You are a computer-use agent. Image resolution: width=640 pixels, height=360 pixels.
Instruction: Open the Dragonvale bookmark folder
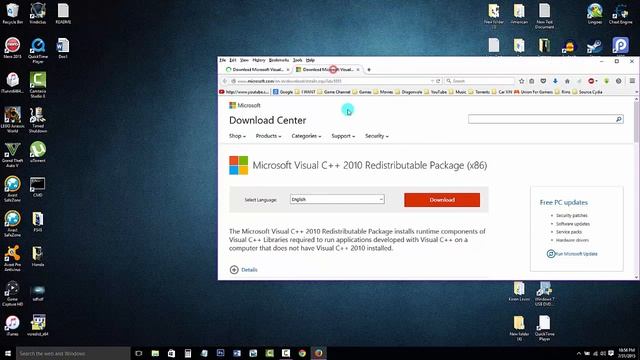(409, 92)
